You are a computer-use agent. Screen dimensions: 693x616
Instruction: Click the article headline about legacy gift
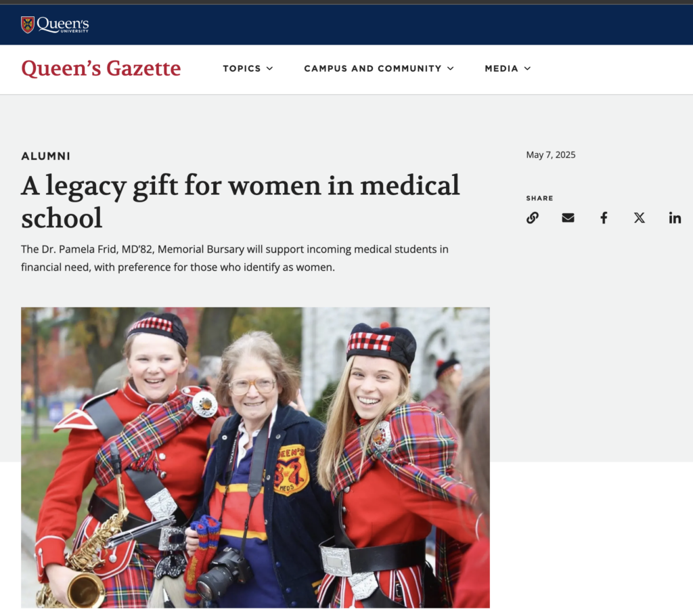[240, 201]
